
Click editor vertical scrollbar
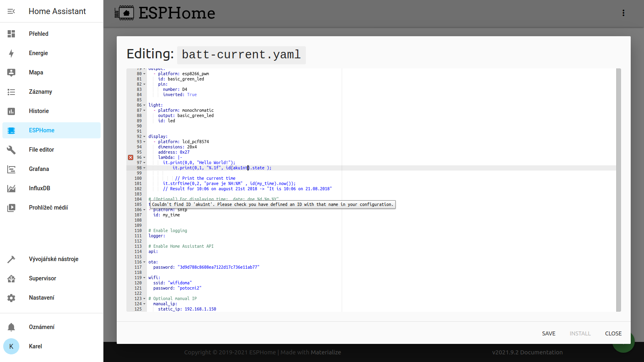pos(619,190)
